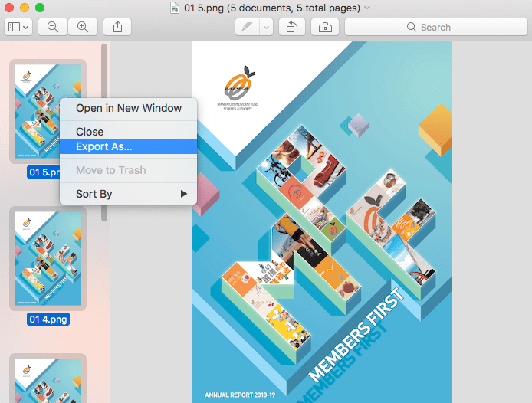Click the zoom out magnifier icon
This screenshot has width=532, height=403.
coord(53,27)
